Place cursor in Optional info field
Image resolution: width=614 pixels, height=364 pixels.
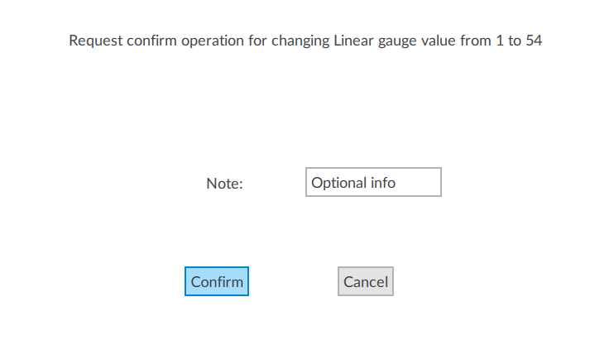click(373, 183)
